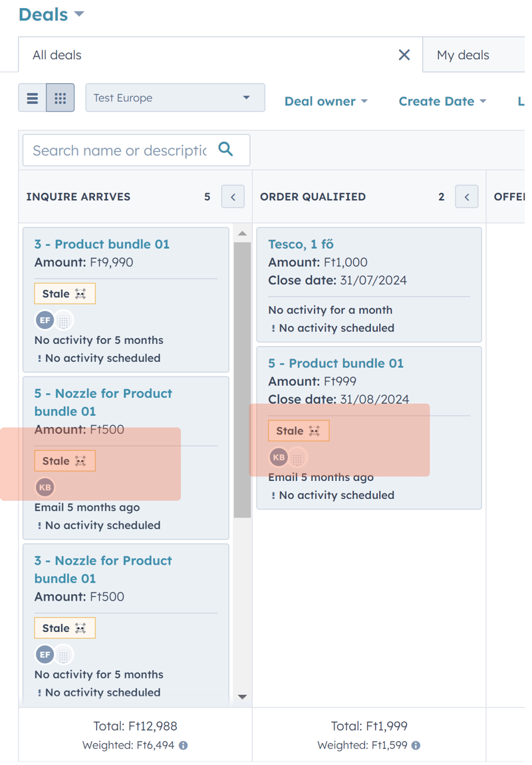Open the Test Europe pipeline dropdown
The width and height of the screenshot is (532, 765).
point(176,98)
